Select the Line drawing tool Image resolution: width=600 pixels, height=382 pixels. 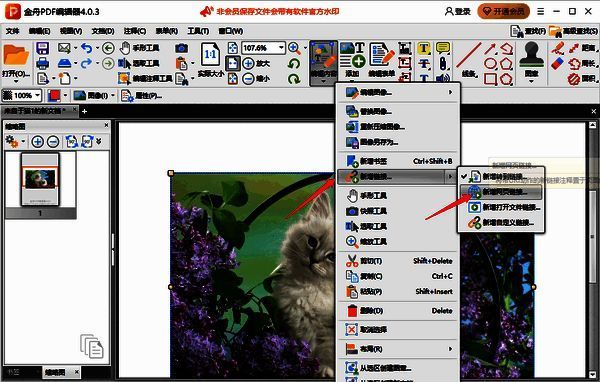point(469,59)
